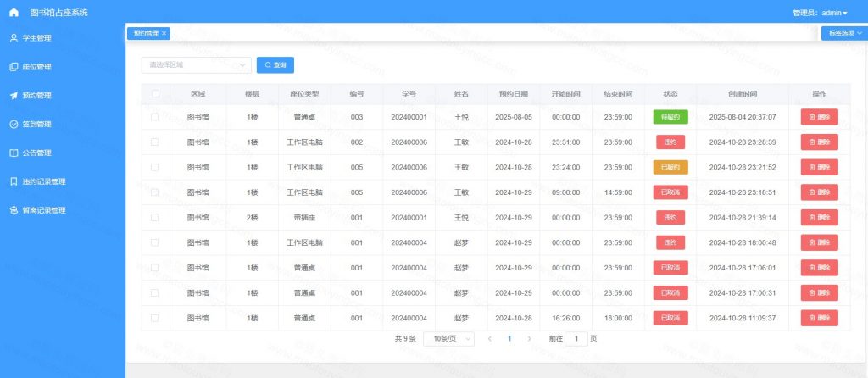868x378 pixels.
Task: Expand the 请选择区域 area select box
Action: pos(197,64)
